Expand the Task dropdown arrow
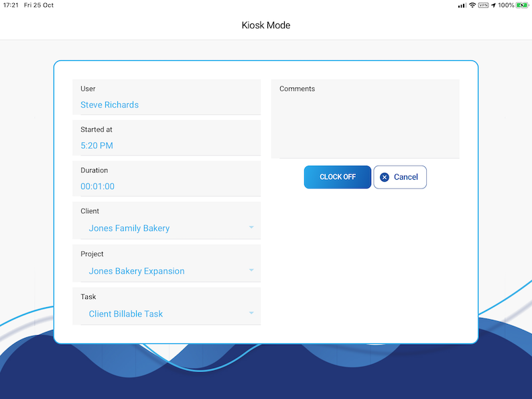This screenshot has height=399, width=532. click(x=251, y=313)
